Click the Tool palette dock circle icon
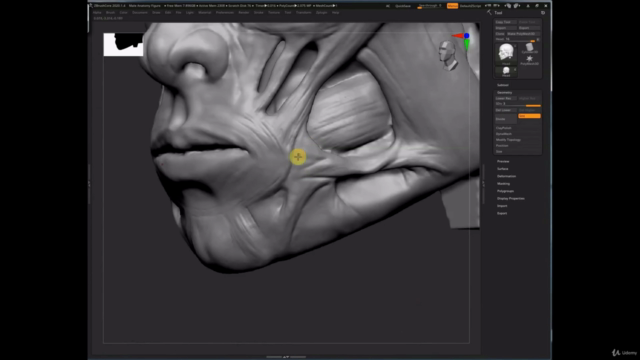640x360 pixels. click(543, 13)
